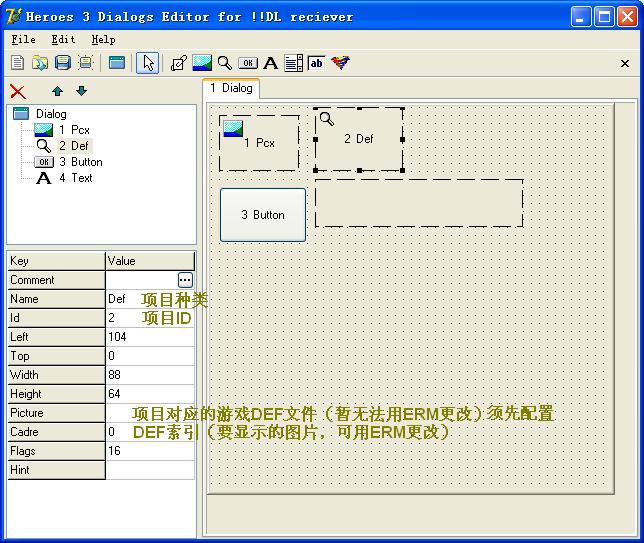Click the Value column header
Screen dimensions: 644x543
[x=150, y=261]
